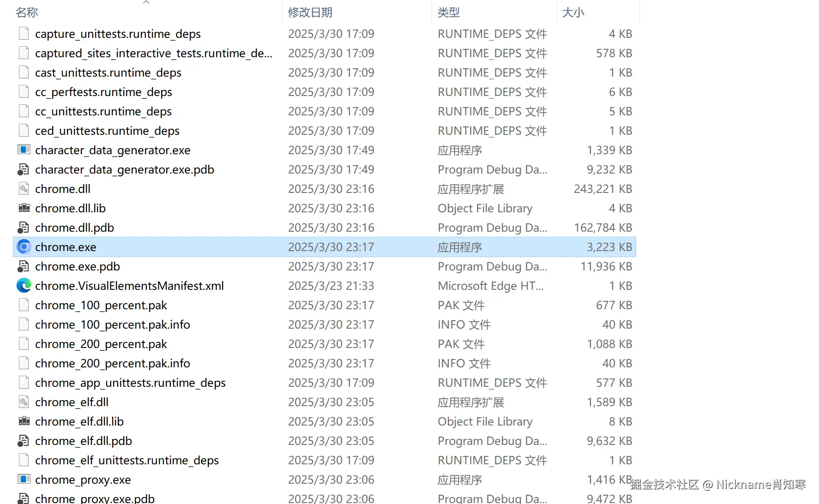Select the chrome_elf.dll file name
Viewport: 819px width, 504px height.
point(72,402)
